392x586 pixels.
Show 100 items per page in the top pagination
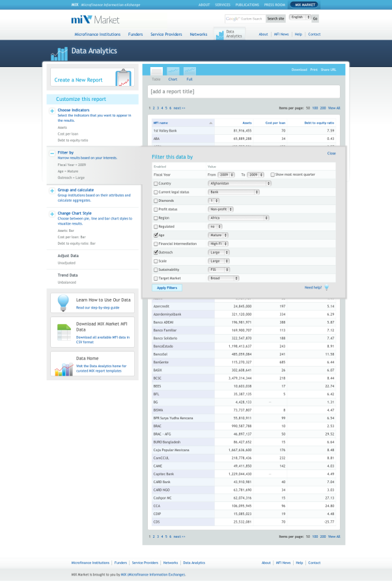pyautogui.click(x=315, y=108)
